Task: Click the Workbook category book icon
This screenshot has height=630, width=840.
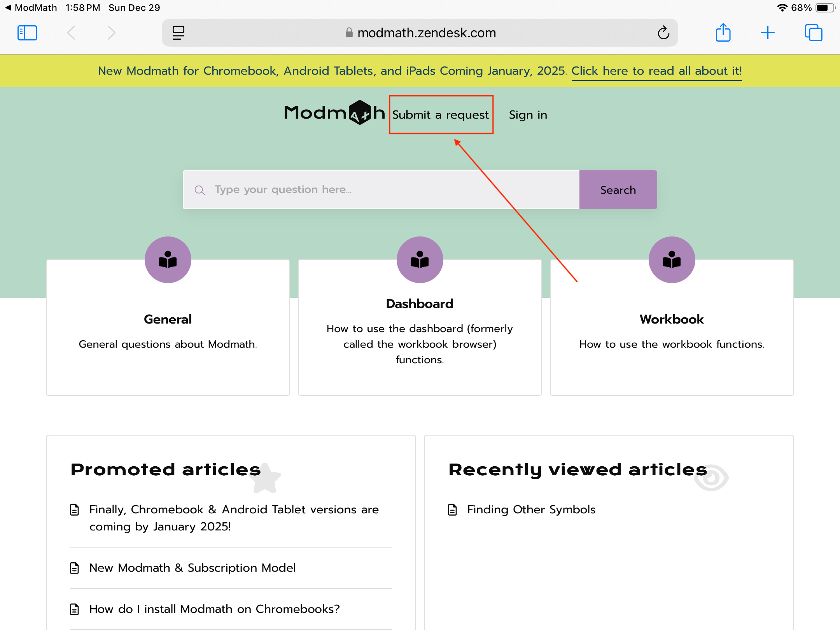Action: pos(672,260)
